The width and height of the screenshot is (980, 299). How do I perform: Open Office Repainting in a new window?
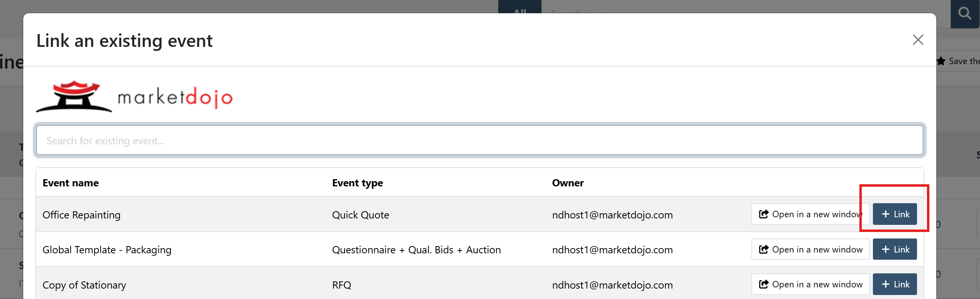[810, 214]
